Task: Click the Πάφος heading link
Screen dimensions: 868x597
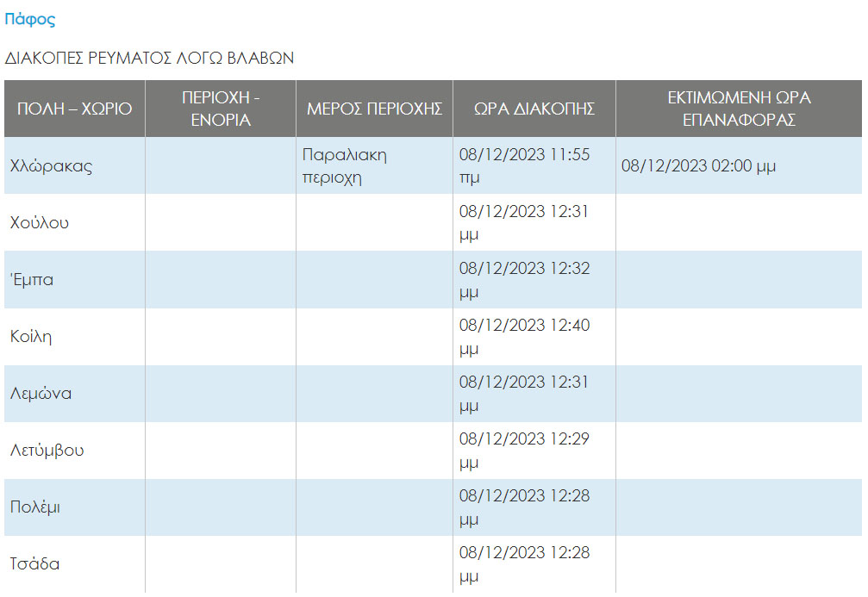Action: pyautogui.click(x=29, y=20)
